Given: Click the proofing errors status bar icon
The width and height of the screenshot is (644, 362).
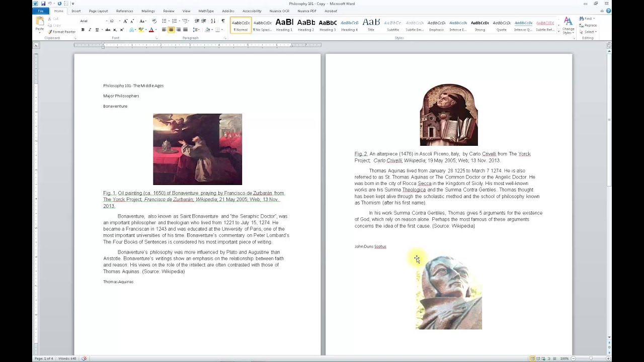Looking at the screenshot, I should [x=84, y=358].
